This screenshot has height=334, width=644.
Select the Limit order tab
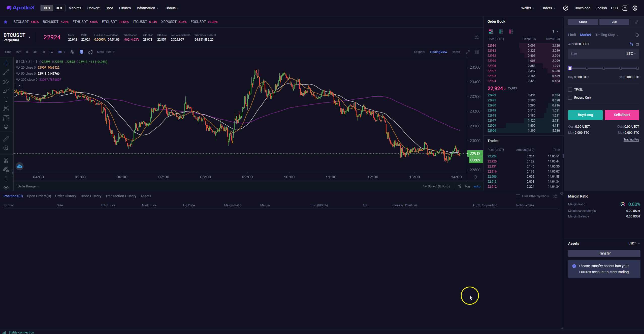click(x=572, y=35)
